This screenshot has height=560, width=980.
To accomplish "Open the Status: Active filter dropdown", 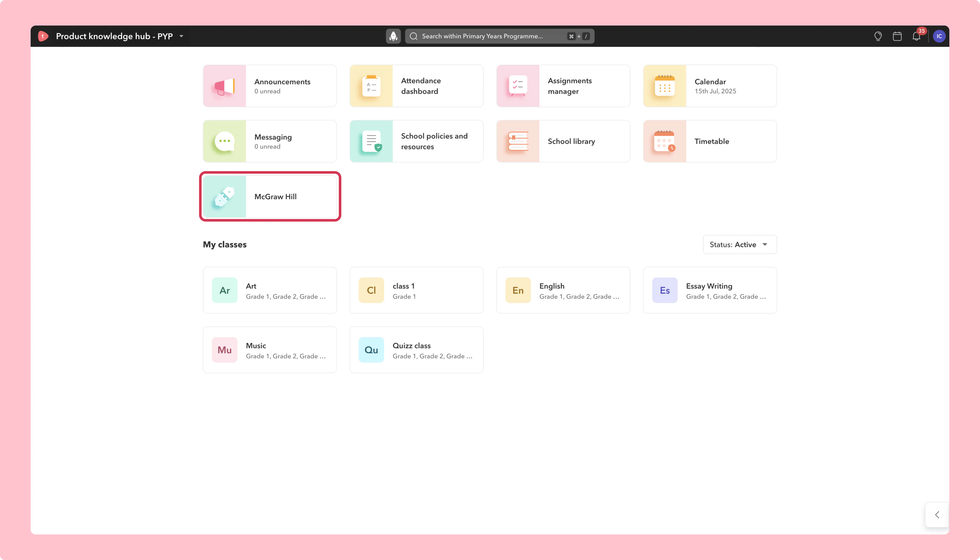I will (740, 245).
